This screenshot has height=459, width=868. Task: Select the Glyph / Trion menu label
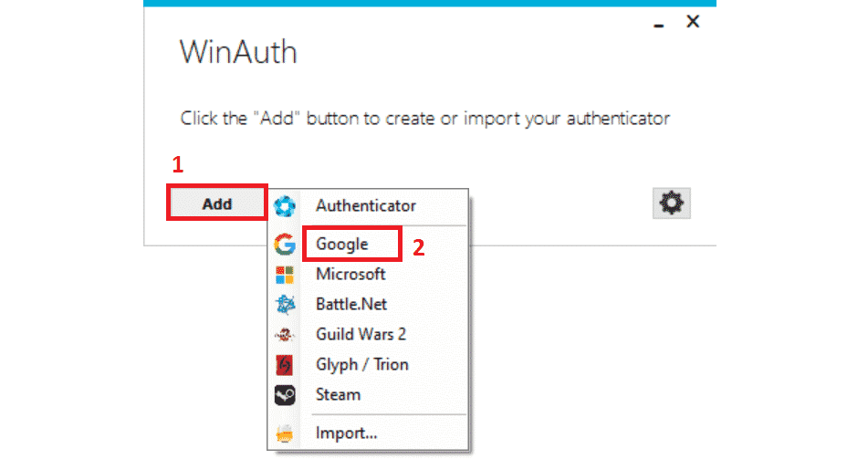click(x=361, y=365)
